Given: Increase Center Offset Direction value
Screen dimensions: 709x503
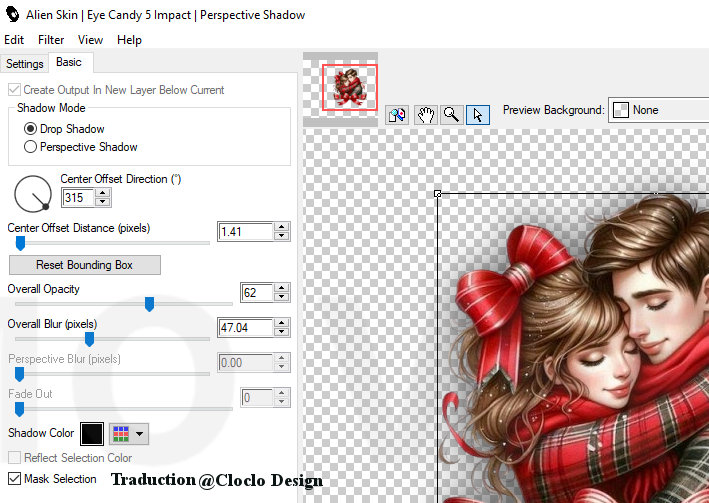Looking at the screenshot, I should click(x=103, y=193).
